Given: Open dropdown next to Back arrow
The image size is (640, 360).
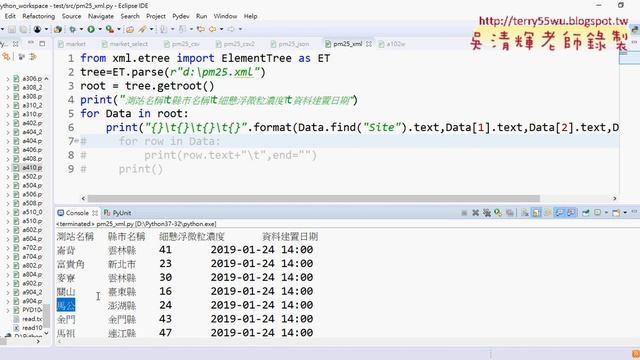Looking at the screenshot, I should [221, 29].
